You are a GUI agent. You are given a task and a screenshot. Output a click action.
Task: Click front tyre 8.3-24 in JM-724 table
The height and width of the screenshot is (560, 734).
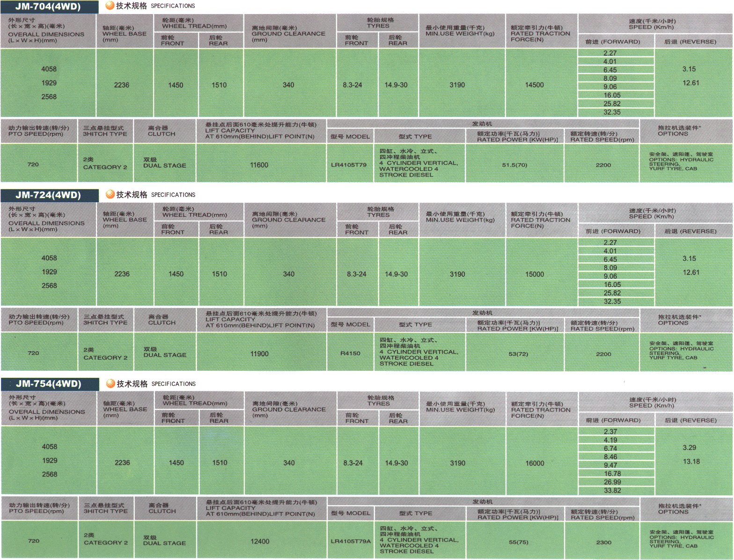(x=356, y=274)
